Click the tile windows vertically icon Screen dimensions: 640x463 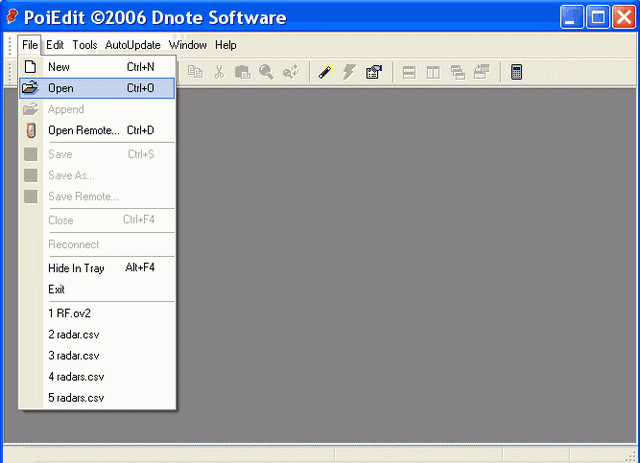(x=433, y=72)
